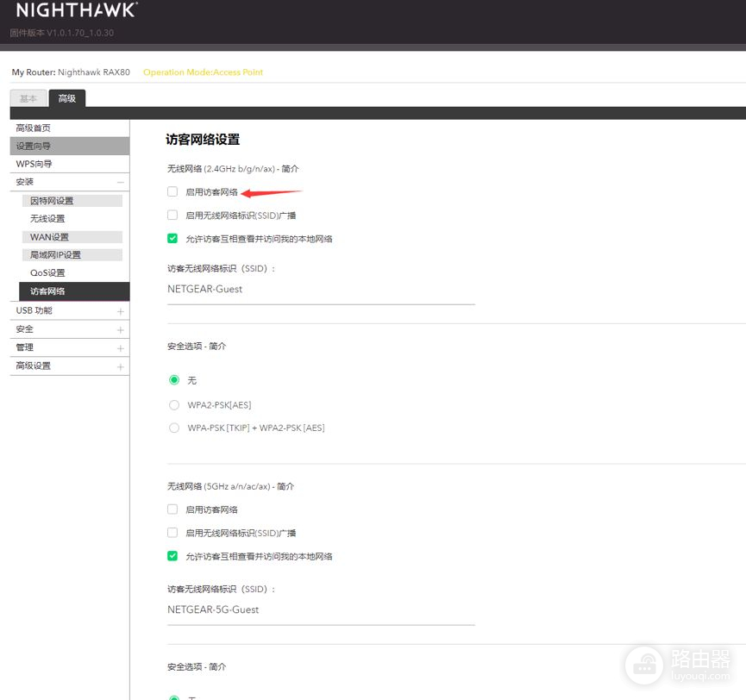Expand the 管理 menu section
Image resolution: width=746 pixels, height=700 pixels.
(120, 348)
